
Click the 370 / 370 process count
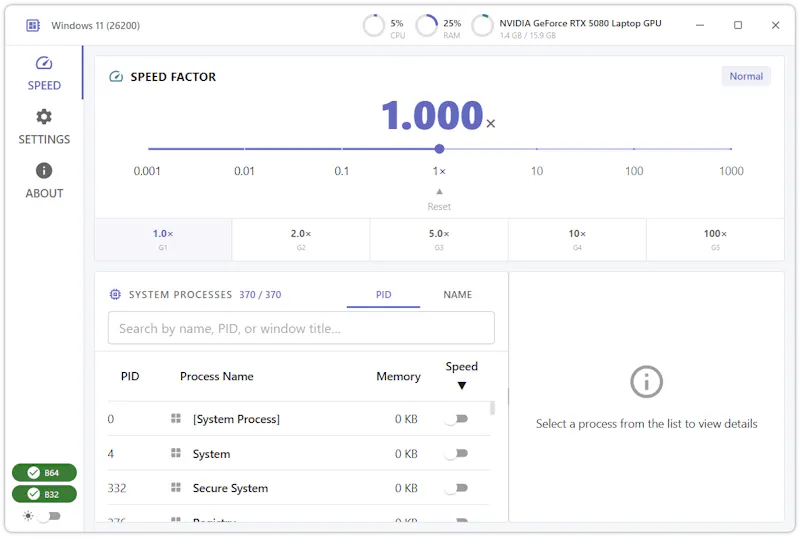point(260,295)
